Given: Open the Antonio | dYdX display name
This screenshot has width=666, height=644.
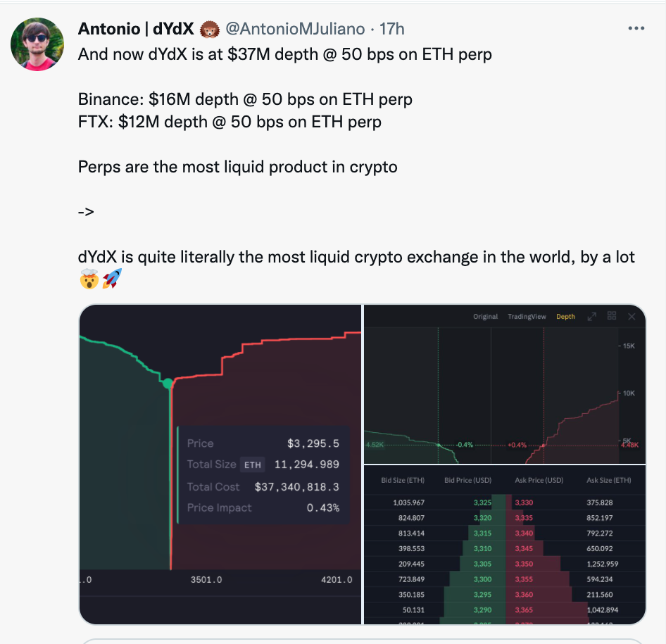Looking at the screenshot, I should pos(136,29).
